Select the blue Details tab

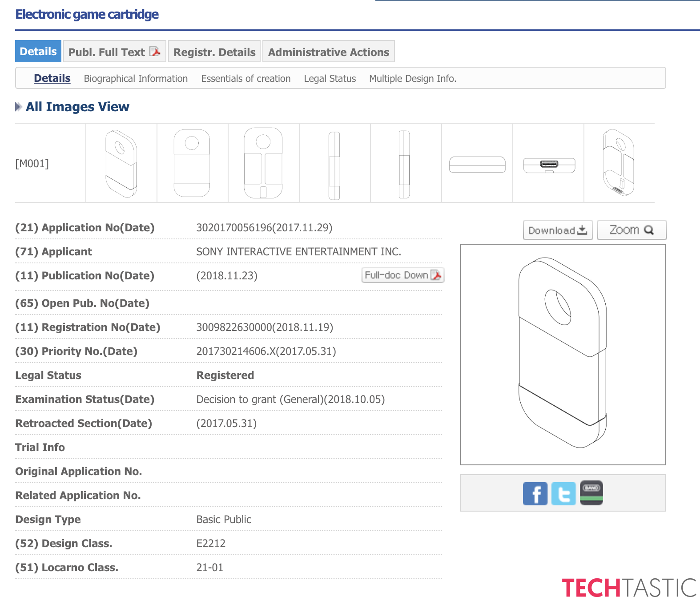pos(38,52)
